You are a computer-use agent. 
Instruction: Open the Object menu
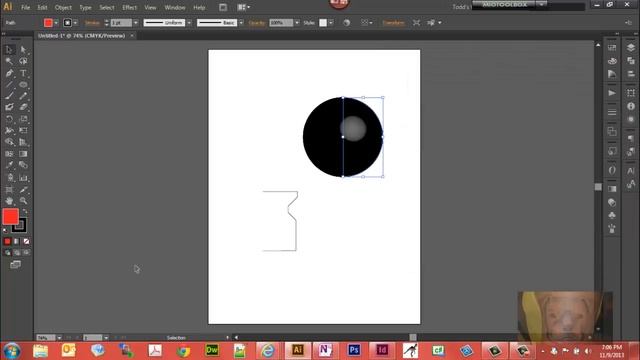coord(63,7)
